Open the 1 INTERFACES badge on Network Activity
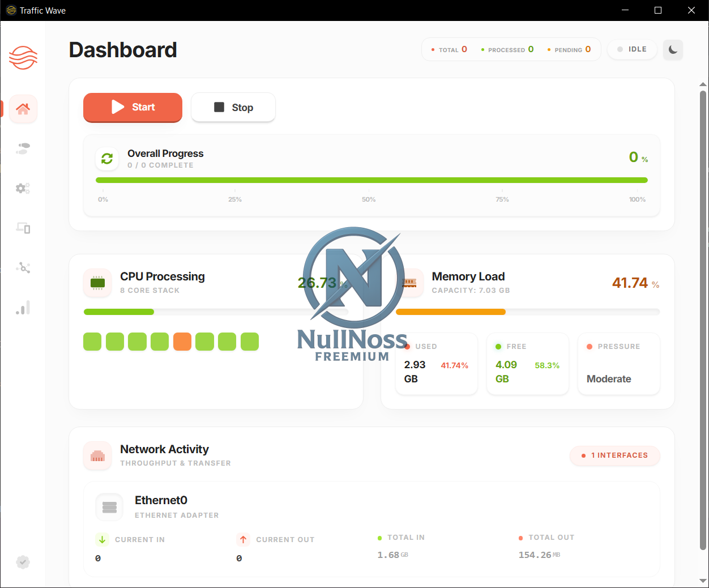The image size is (709, 588). point(615,455)
